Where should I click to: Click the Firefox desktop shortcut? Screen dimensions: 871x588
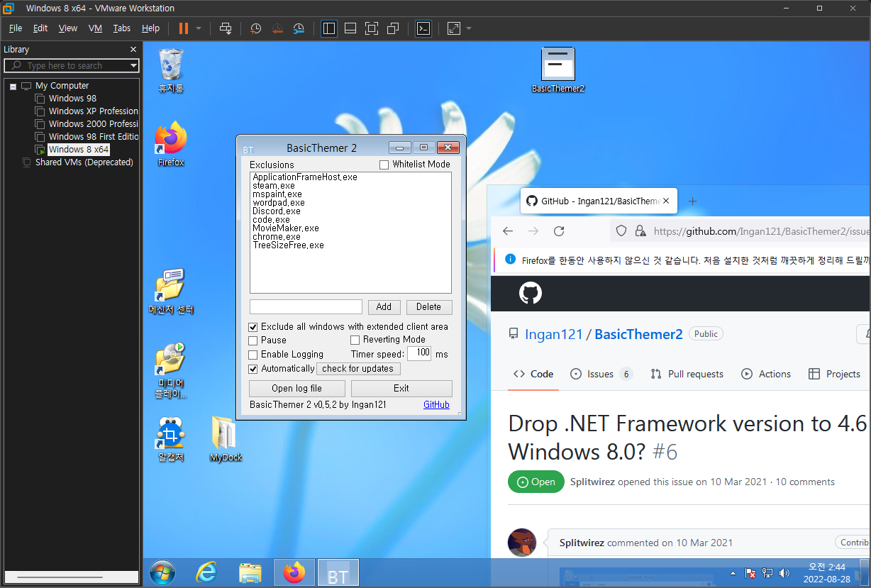(x=171, y=144)
